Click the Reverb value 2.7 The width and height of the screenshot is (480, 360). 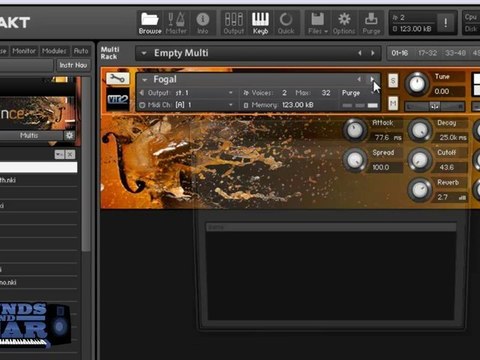click(x=443, y=197)
